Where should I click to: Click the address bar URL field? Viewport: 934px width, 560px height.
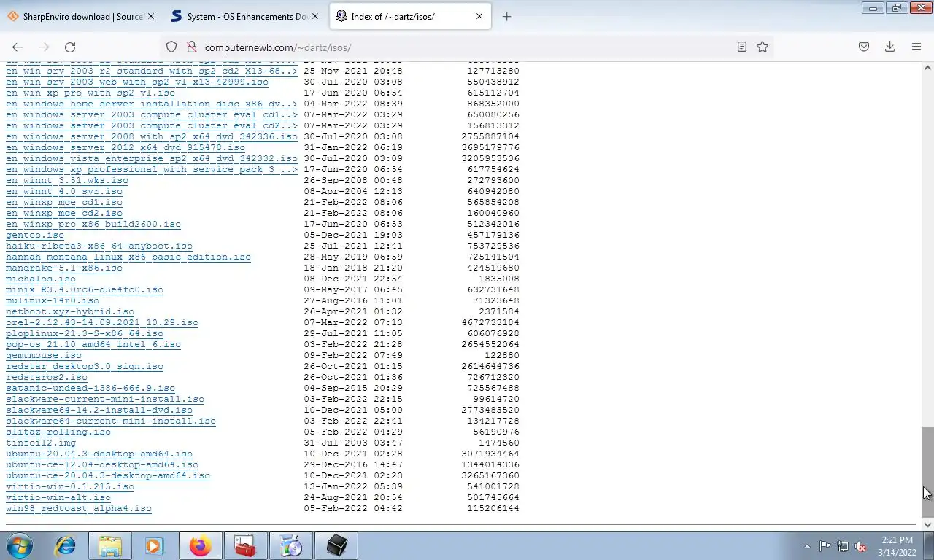(467, 47)
